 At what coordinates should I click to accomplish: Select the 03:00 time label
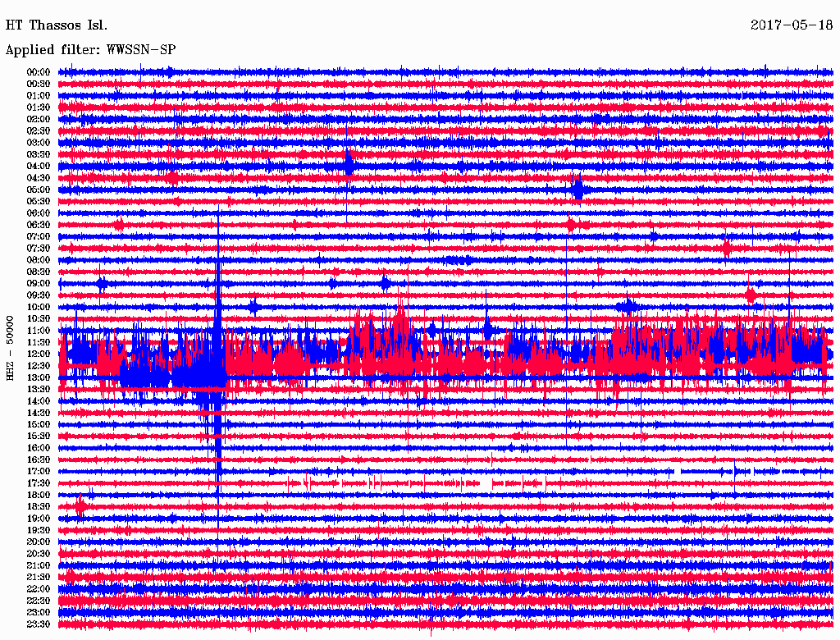pos(39,143)
